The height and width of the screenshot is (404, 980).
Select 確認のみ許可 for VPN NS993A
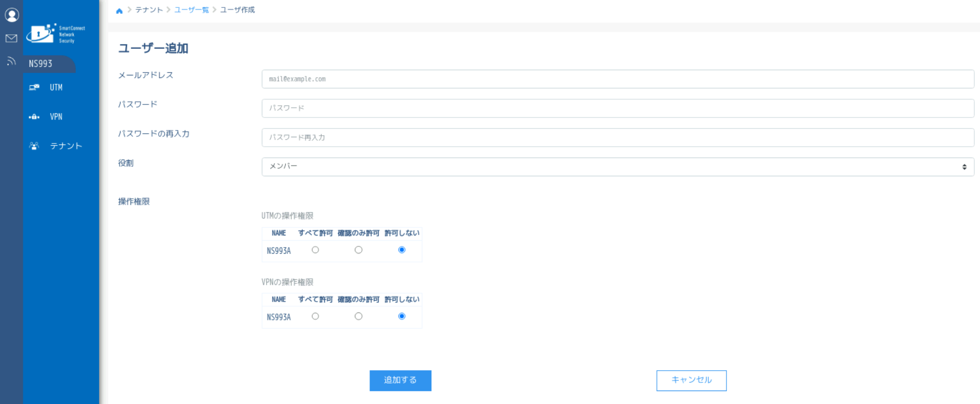tap(359, 316)
